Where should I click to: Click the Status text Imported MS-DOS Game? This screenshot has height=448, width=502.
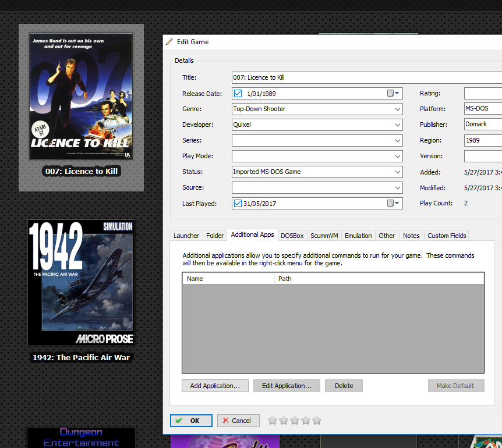(267, 172)
